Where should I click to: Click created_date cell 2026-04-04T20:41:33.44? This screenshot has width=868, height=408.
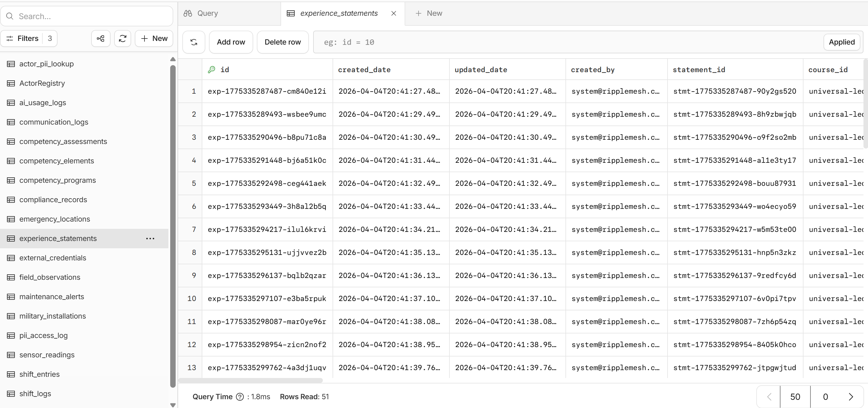click(x=391, y=206)
